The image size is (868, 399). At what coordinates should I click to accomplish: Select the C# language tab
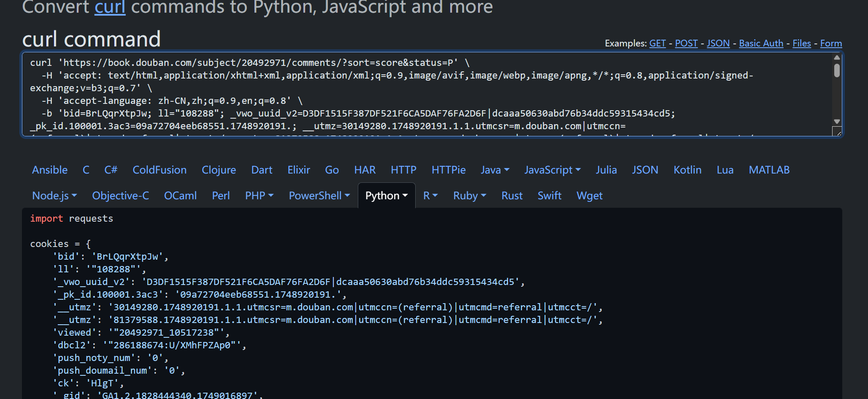pyautogui.click(x=111, y=170)
